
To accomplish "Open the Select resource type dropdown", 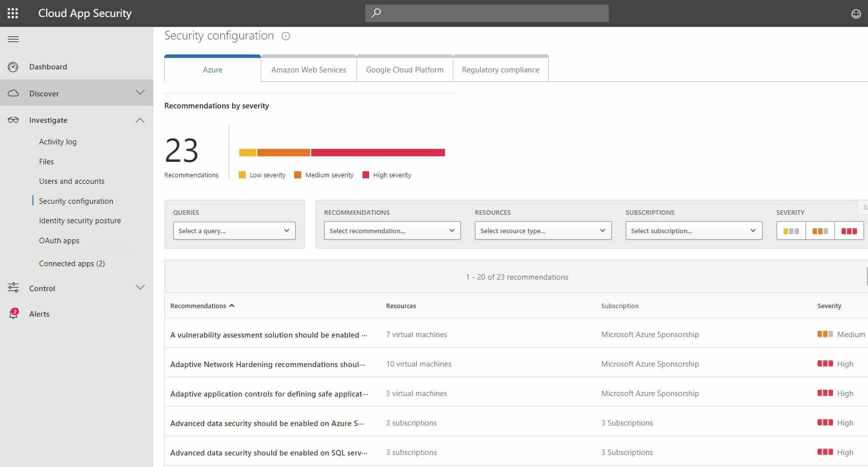I will (x=543, y=231).
